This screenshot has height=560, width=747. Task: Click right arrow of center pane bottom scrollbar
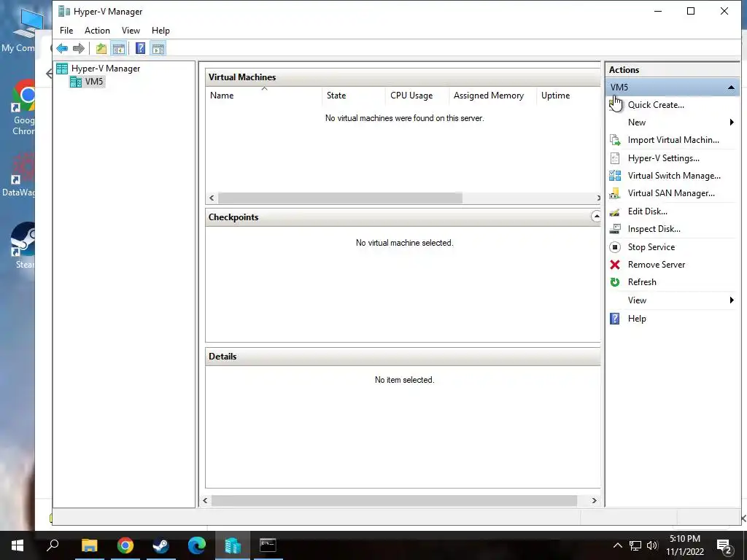tap(594, 500)
